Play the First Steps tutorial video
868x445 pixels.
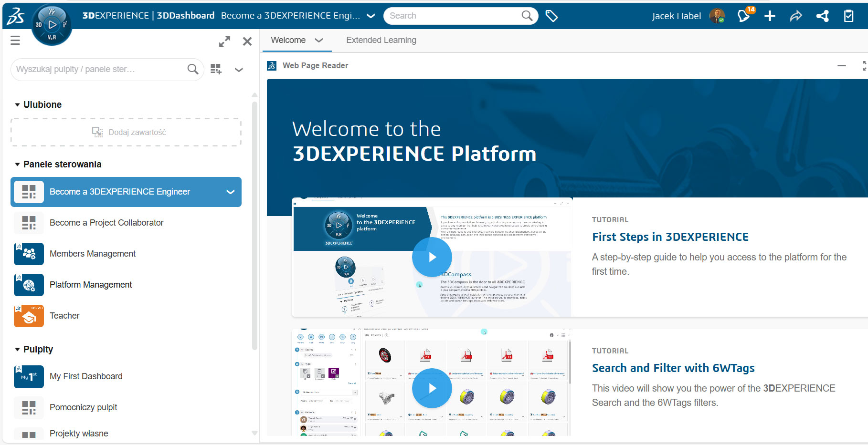[x=432, y=257]
